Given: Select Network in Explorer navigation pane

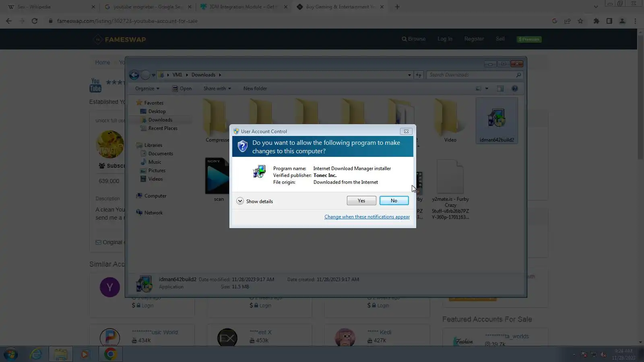Looking at the screenshot, I should click(x=149, y=213).
